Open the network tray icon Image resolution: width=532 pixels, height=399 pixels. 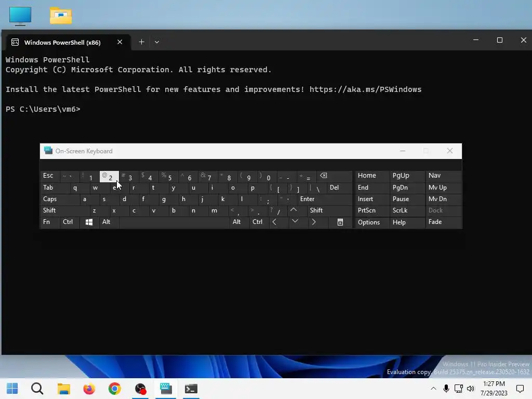coord(459,389)
